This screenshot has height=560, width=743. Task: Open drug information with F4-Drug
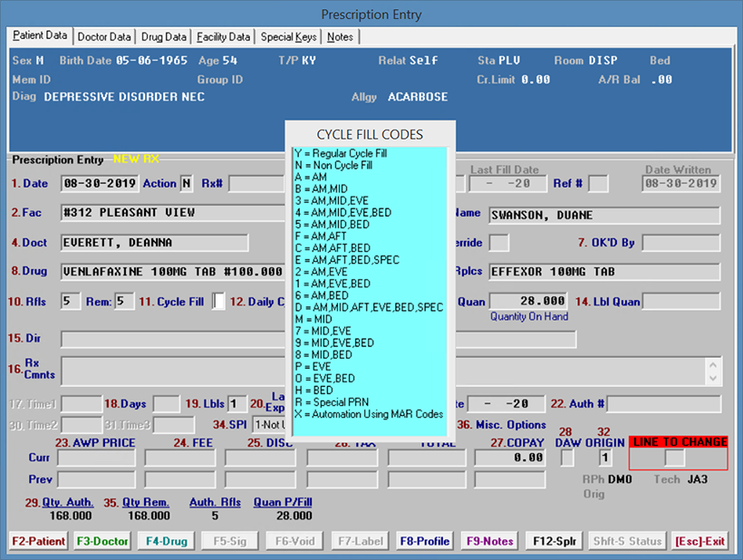[165, 540]
